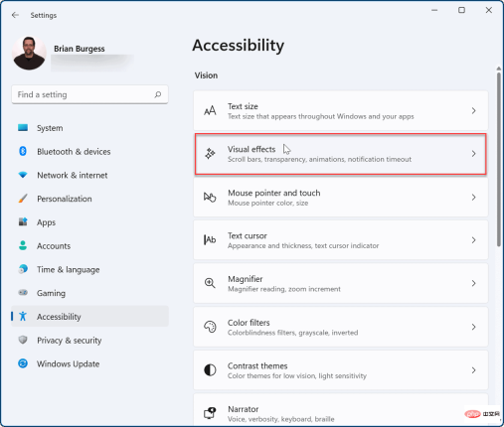Open Magnifier title
The image size is (504, 427).
coord(246,279)
